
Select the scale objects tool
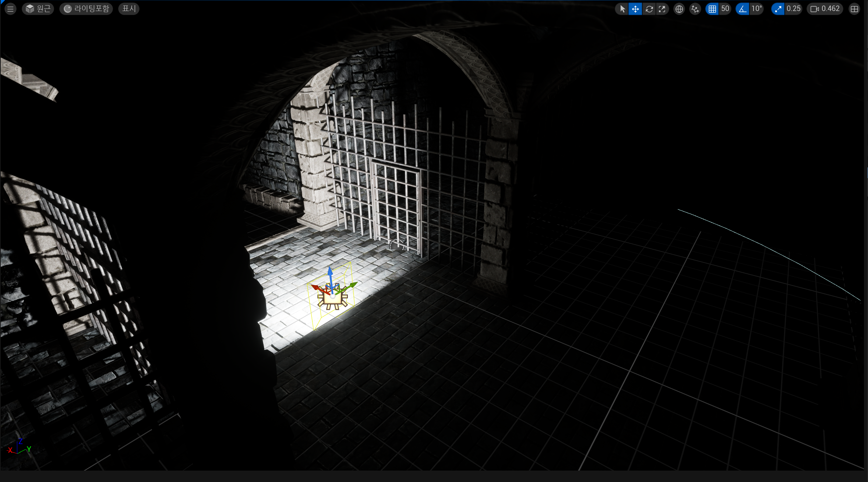click(x=662, y=9)
